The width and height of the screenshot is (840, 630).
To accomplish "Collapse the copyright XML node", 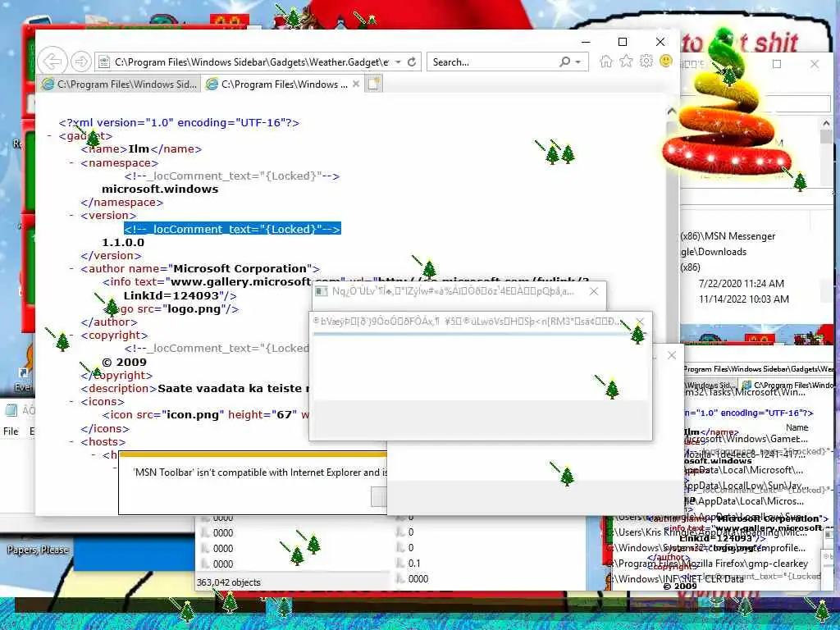I will pyautogui.click(x=71, y=335).
